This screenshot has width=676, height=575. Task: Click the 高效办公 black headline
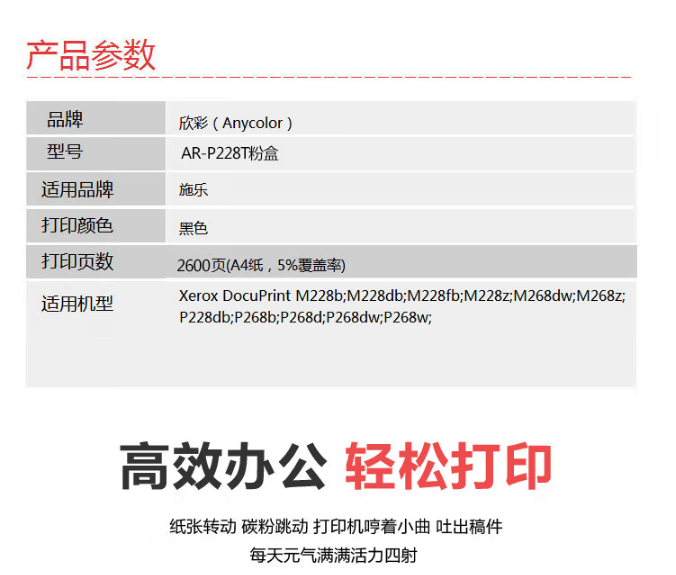pyautogui.click(x=223, y=466)
